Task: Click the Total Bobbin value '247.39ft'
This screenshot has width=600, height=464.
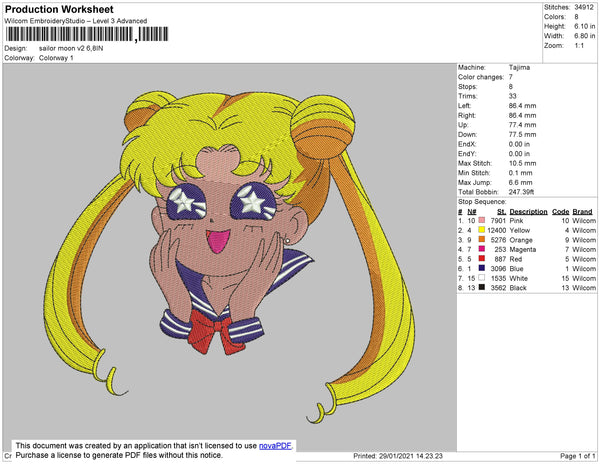Action: 521,192
